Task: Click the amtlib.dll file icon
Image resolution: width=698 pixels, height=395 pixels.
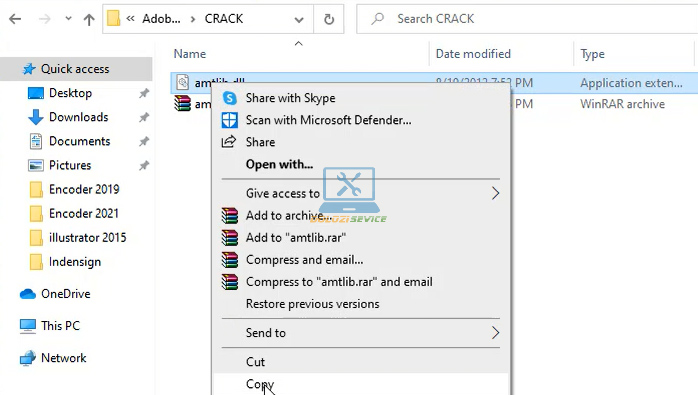Action: [183, 82]
